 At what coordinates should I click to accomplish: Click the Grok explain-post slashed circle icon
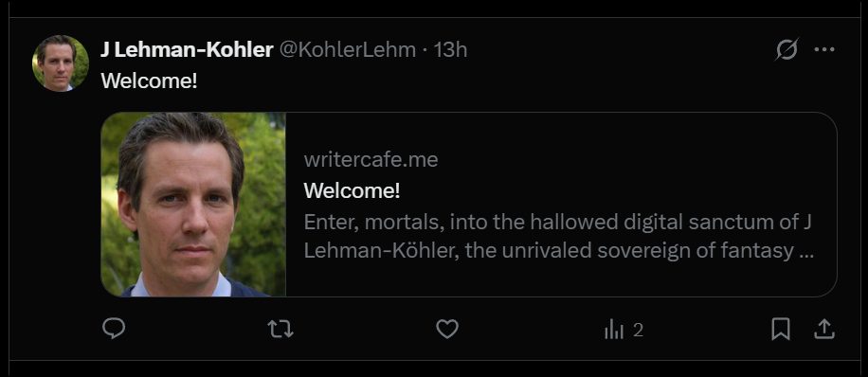pos(787,50)
